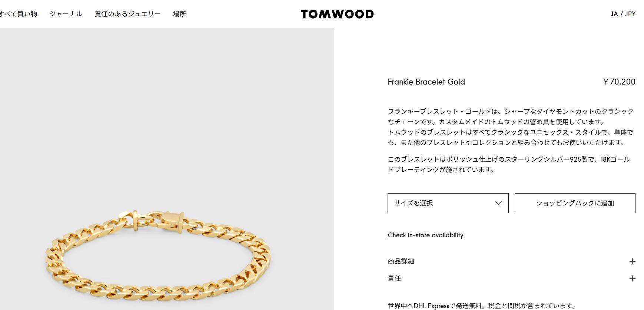Click the ¥70,200 price

point(619,82)
